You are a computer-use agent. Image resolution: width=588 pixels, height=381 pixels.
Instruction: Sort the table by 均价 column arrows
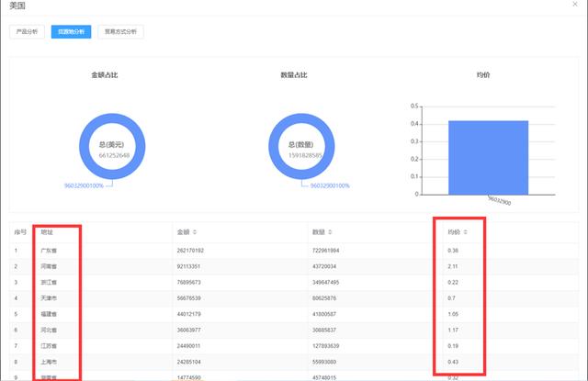tap(465, 231)
